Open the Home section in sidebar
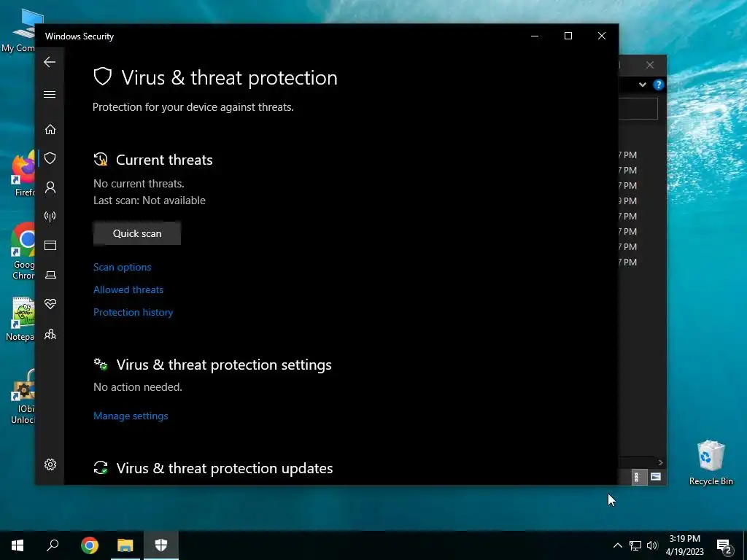The image size is (747, 560). click(50, 130)
